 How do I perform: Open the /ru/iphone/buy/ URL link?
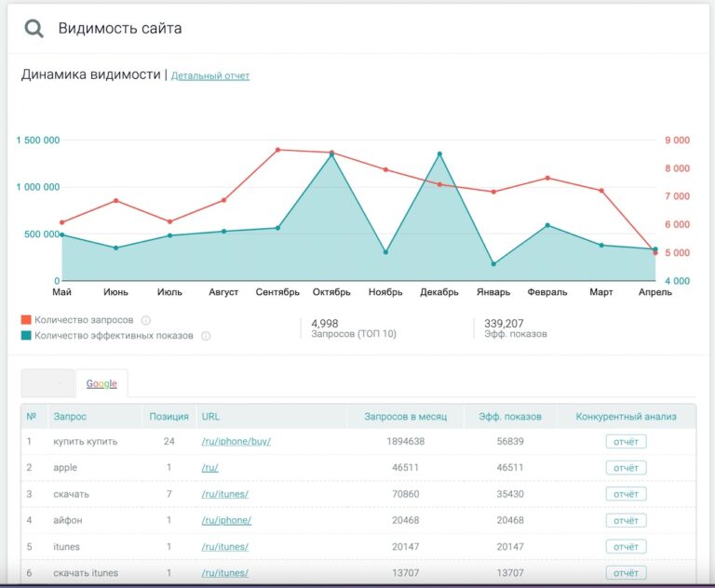click(236, 441)
